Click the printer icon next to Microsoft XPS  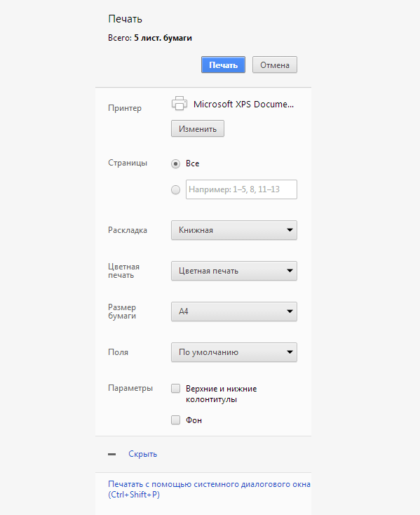click(179, 103)
